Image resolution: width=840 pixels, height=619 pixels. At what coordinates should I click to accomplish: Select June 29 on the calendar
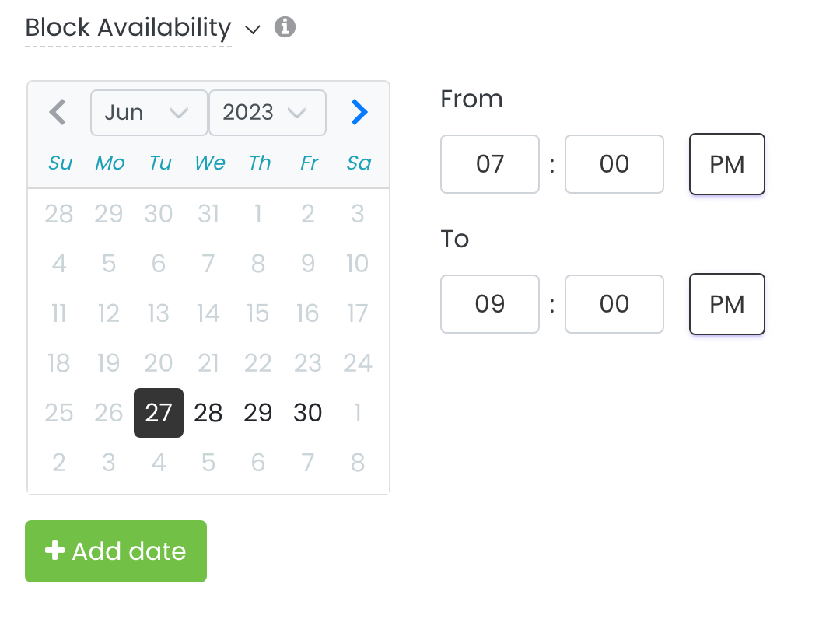tap(257, 413)
